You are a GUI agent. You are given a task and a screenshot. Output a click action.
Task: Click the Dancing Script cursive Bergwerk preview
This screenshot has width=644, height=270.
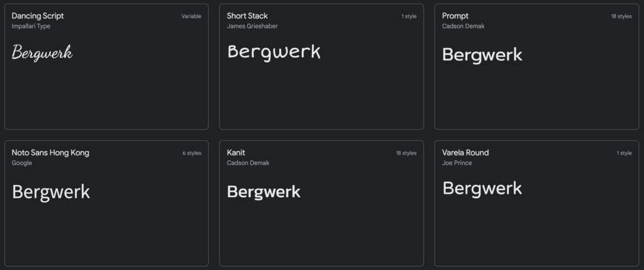coord(42,53)
